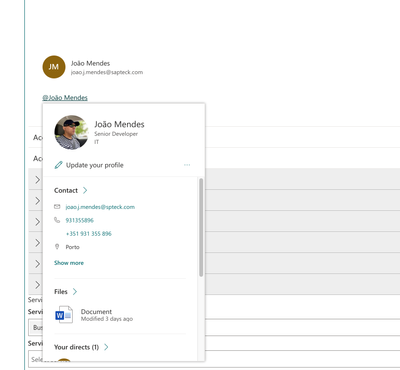Click the pencil edit icon
This screenshot has width=400, height=370.
tap(58, 165)
